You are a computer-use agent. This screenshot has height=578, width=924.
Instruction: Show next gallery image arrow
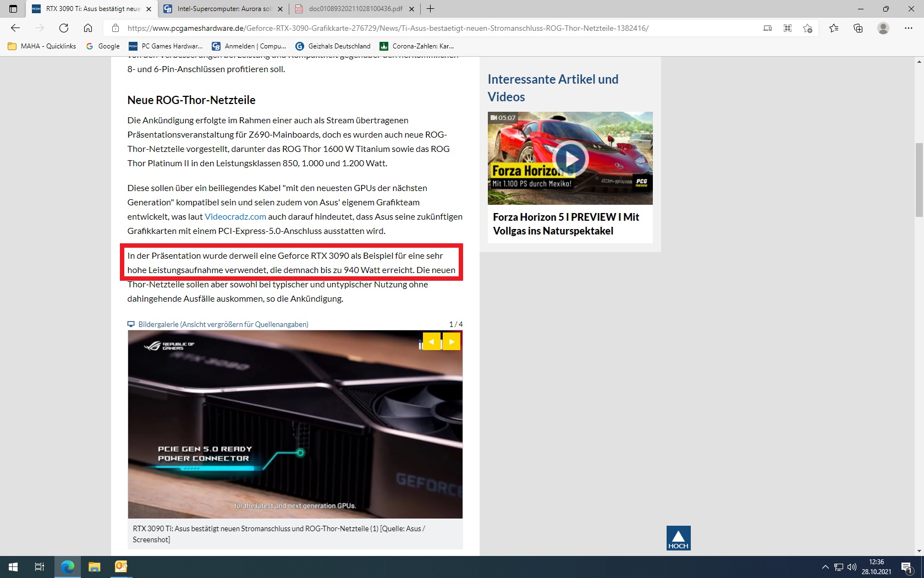(452, 342)
